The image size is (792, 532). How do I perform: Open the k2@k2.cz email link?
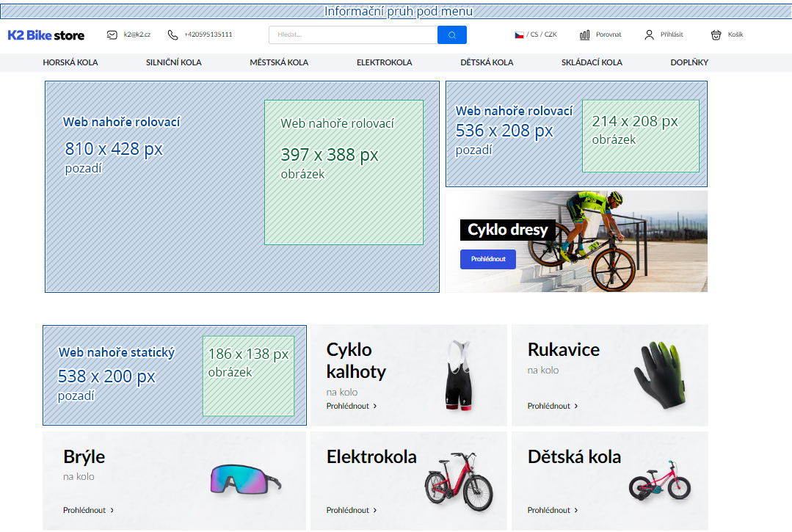[x=137, y=34]
